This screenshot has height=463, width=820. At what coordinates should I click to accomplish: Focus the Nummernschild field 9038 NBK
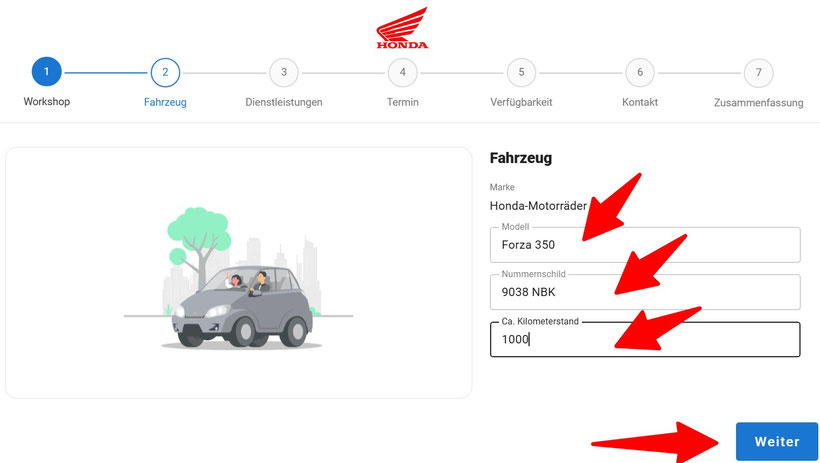[x=645, y=292]
